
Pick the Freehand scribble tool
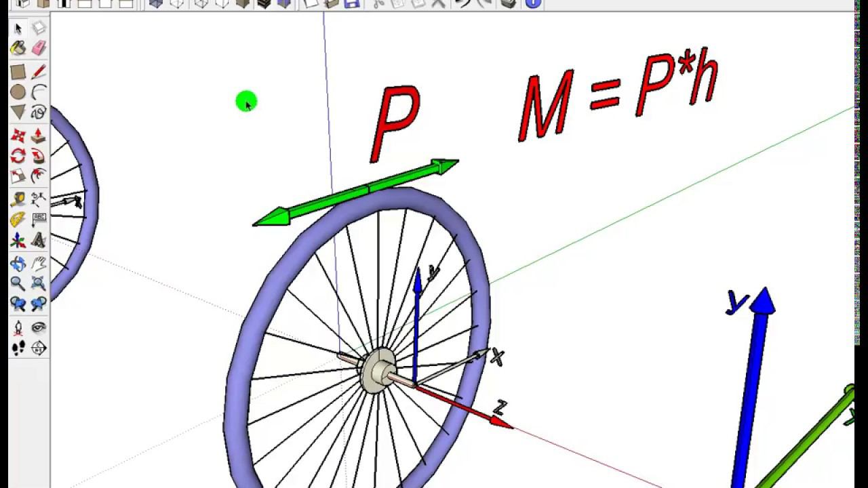click(39, 112)
